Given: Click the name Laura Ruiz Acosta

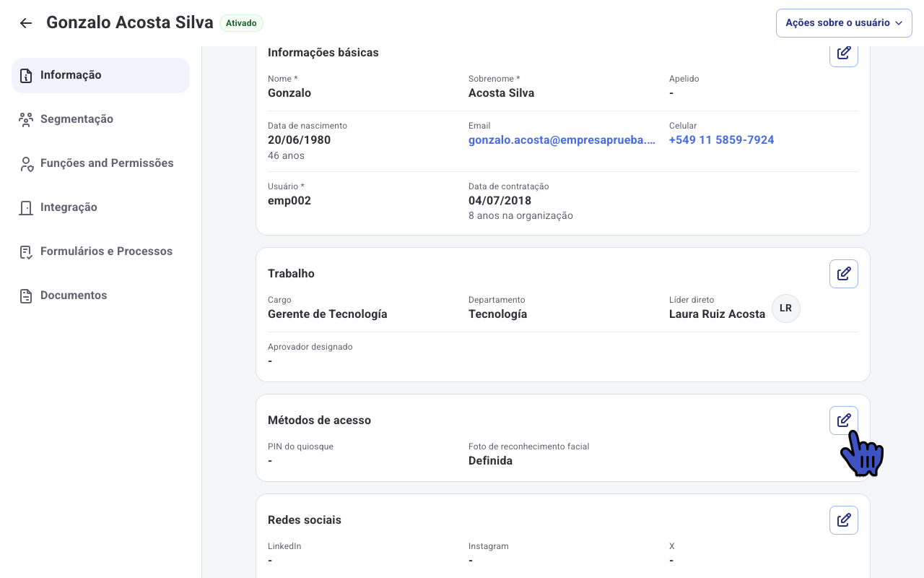Looking at the screenshot, I should 717,314.
